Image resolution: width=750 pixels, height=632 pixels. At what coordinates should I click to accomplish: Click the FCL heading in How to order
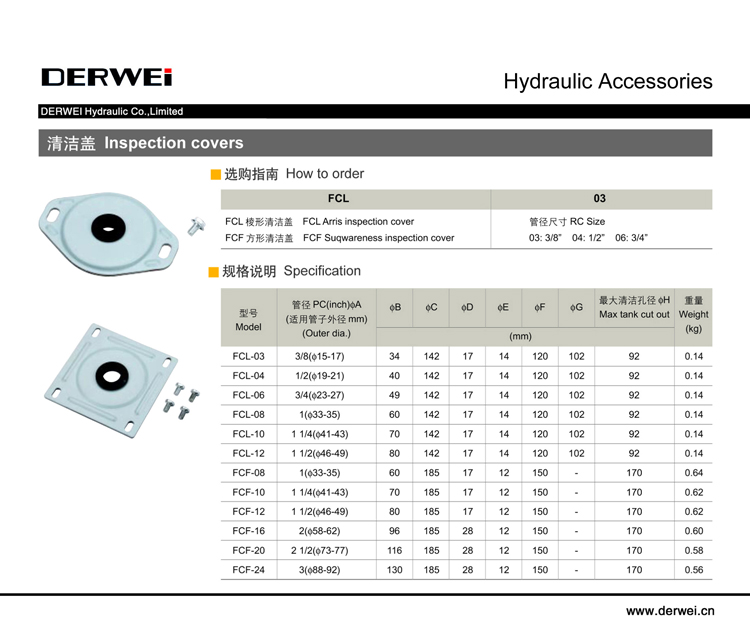click(338, 198)
